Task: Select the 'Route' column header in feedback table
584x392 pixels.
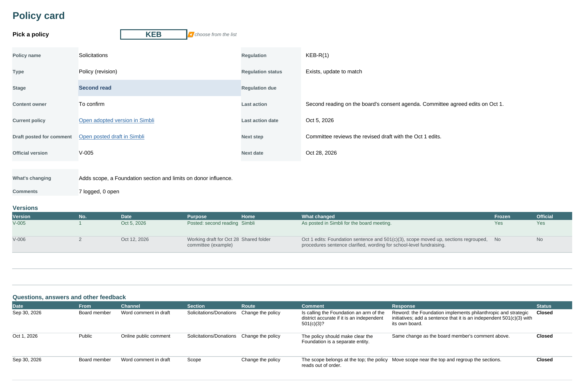Action: point(248,306)
